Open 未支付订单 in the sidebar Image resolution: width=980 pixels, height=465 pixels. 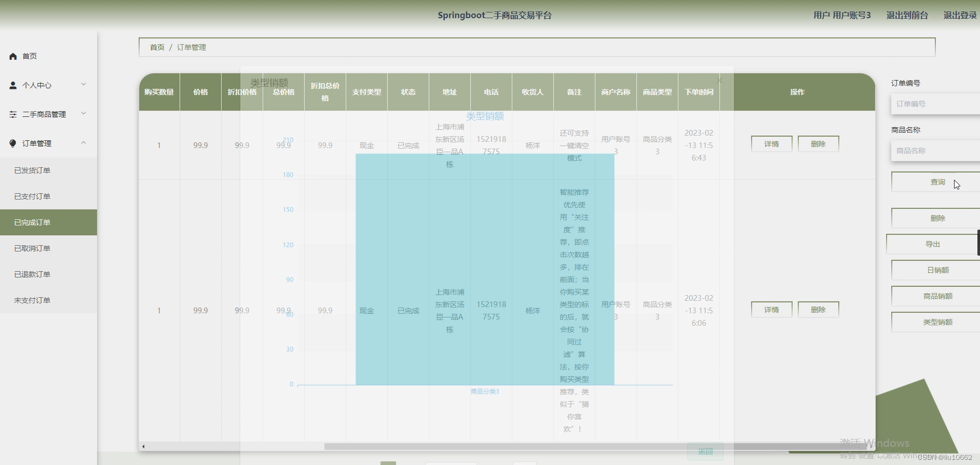(x=48, y=300)
